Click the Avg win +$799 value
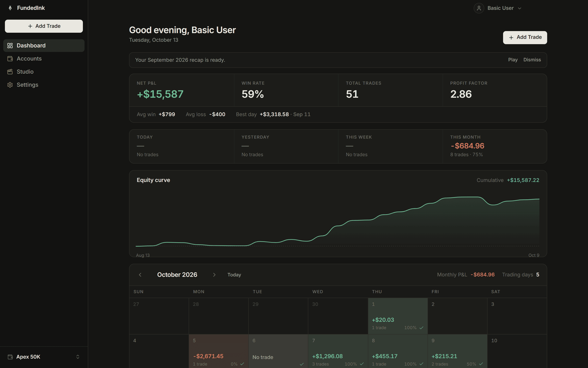Screen dimensions: 588x368 (x=167, y=114)
